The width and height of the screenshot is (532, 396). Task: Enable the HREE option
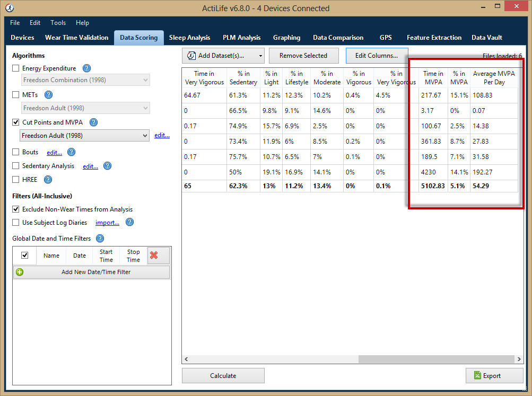point(15,179)
